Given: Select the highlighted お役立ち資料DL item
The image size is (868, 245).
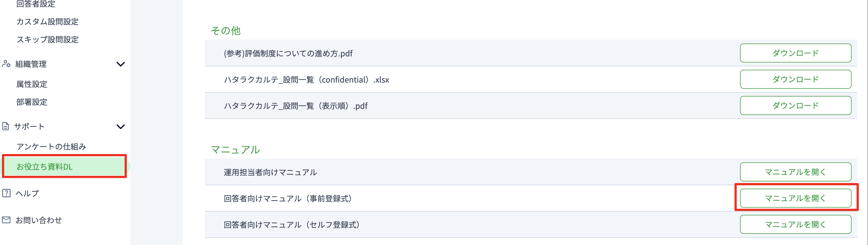Looking at the screenshot, I should pos(64,166).
